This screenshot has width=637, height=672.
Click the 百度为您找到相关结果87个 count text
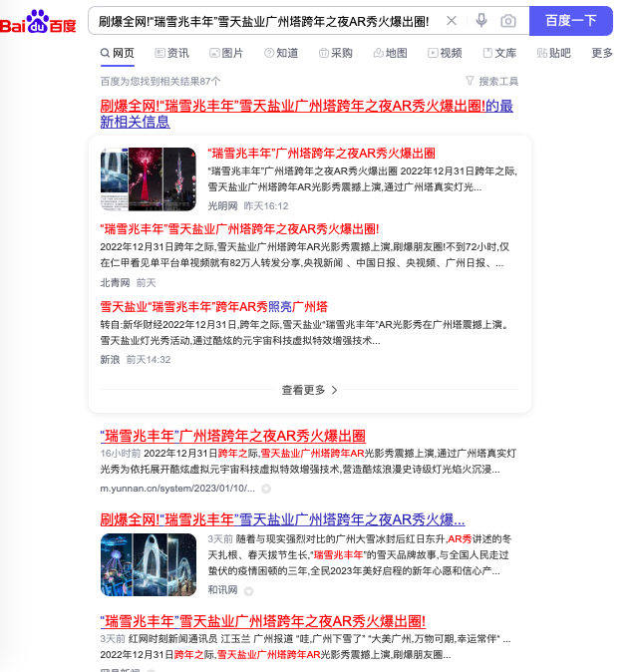click(160, 82)
